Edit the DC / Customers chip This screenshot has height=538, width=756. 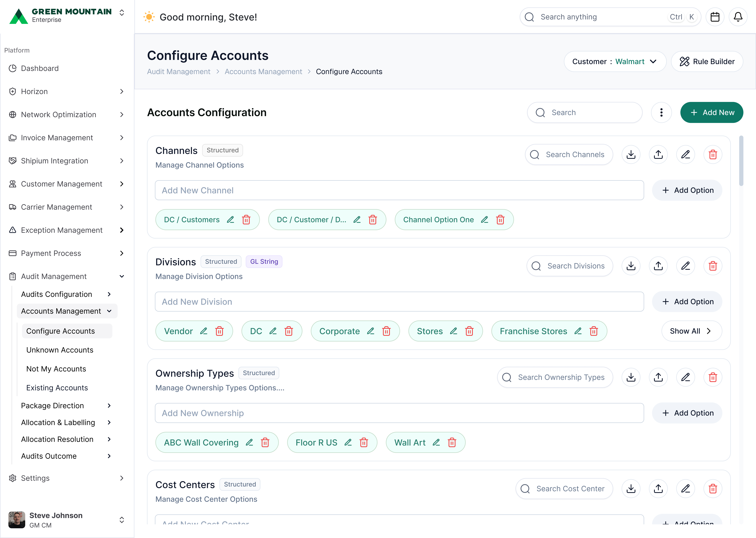[x=230, y=220]
